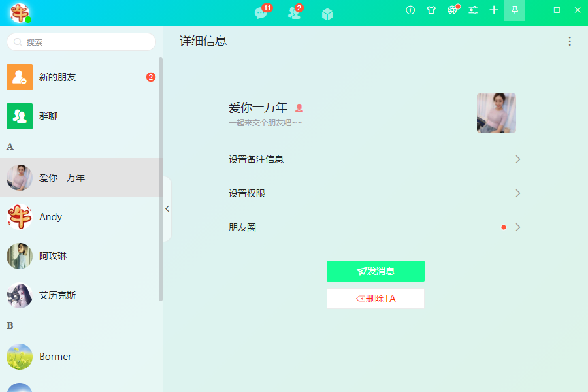
Task: Click the section letter B header
Action: [10, 325]
